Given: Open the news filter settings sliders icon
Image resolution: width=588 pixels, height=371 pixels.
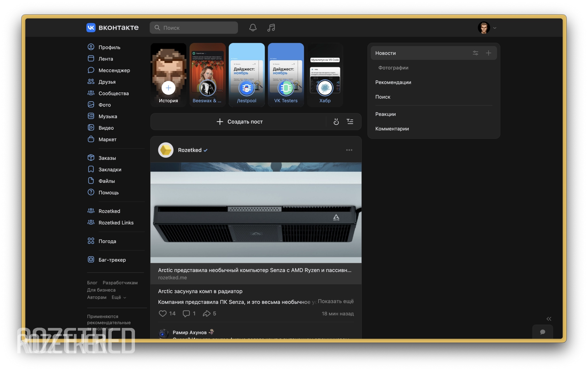Looking at the screenshot, I should click(475, 53).
